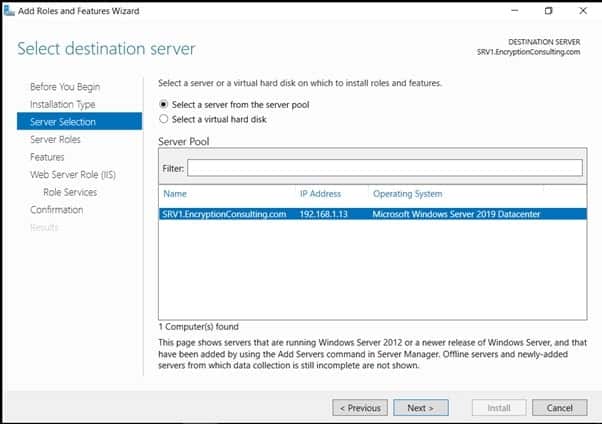Open the Confirmation step
Viewport: 602px width, 424px height.
(57, 210)
